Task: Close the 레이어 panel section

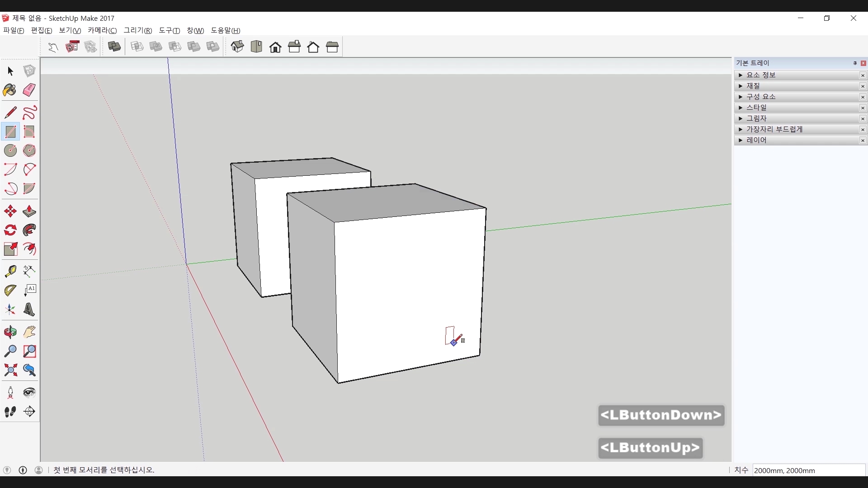Action: [x=863, y=141]
